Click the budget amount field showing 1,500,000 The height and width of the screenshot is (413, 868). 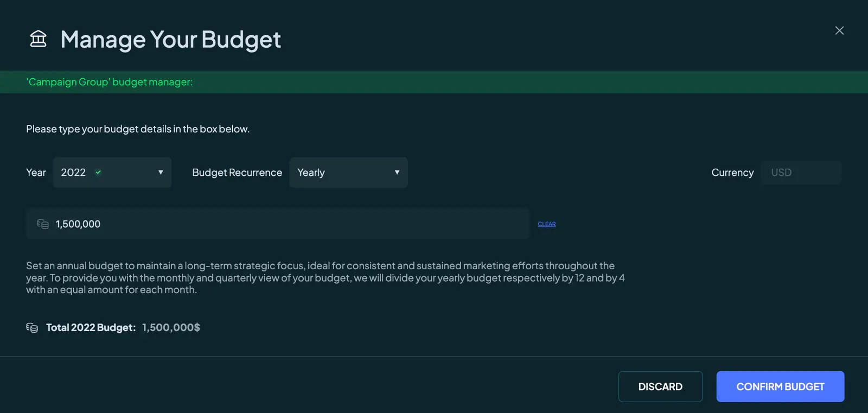click(278, 224)
